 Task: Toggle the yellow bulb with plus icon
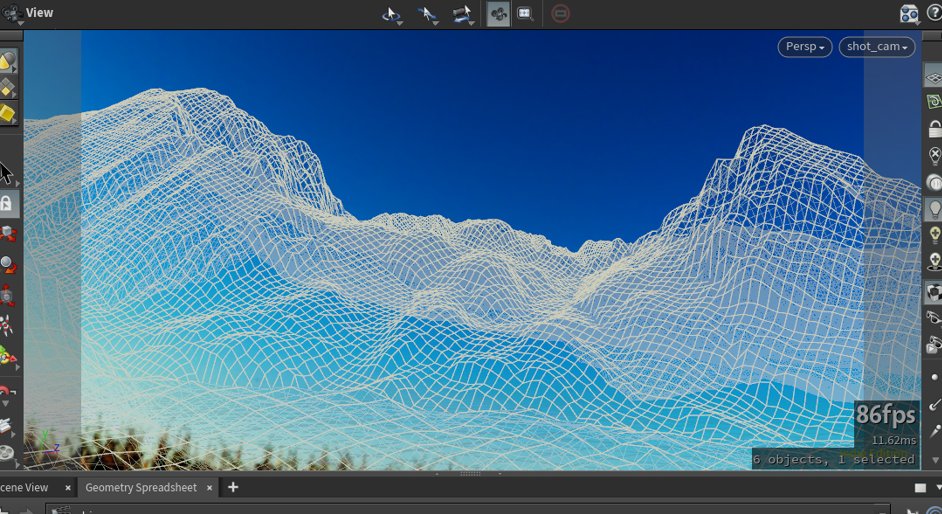click(x=934, y=234)
